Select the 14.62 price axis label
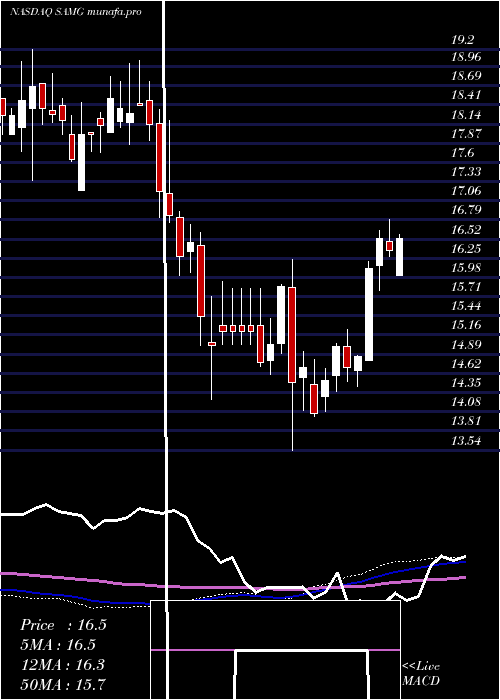Image resolution: width=500 pixels, height=700 pixels. [x=467, y=363]
